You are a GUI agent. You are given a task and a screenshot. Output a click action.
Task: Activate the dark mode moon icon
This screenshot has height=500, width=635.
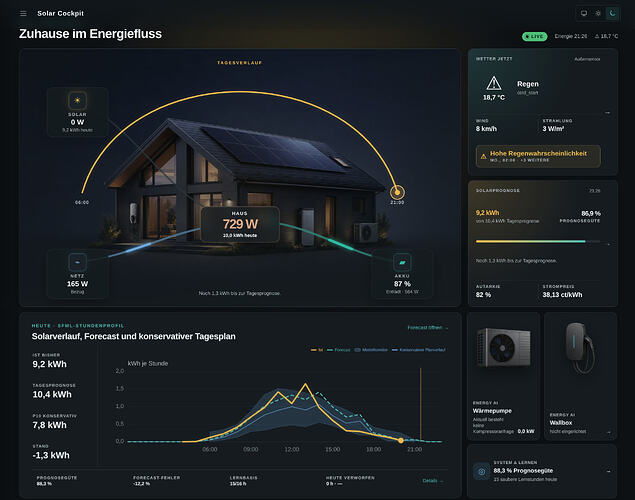click(612, 13)
